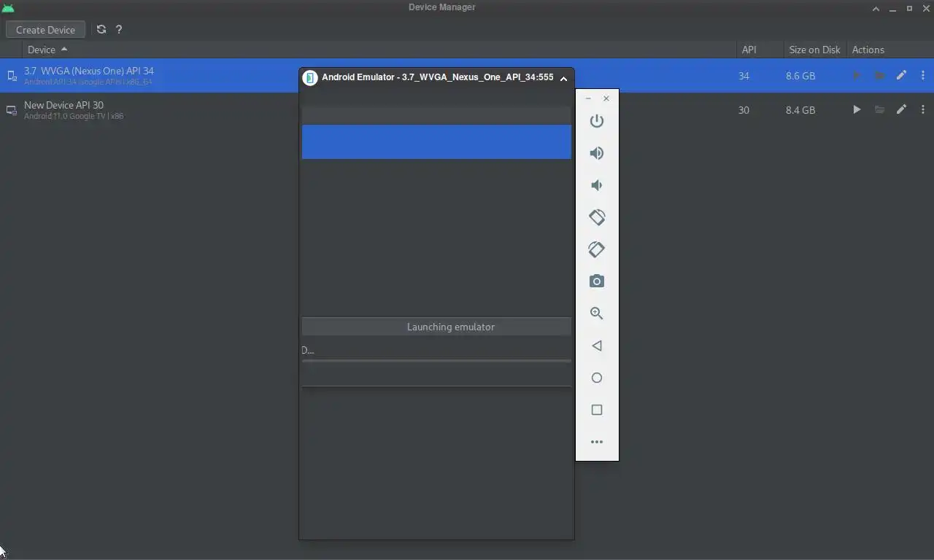Refresh the device list

tap(101, 30)
